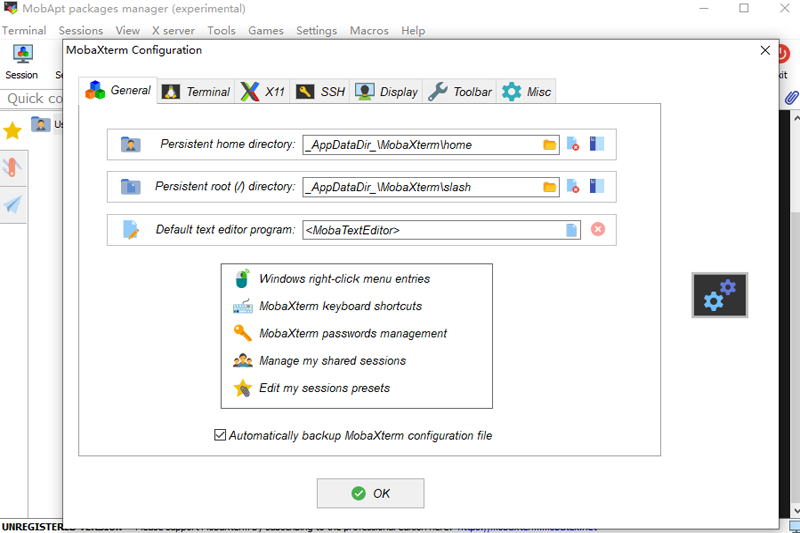Open the tools sidebar tab in main window
This screenshot has height=533, width=800.
(x=13, y=167)
